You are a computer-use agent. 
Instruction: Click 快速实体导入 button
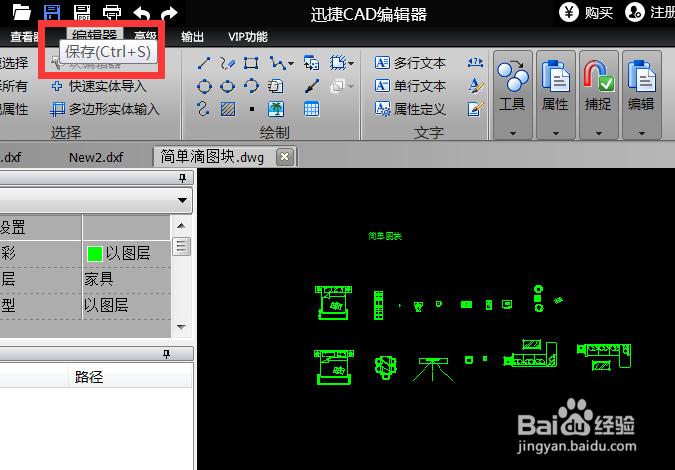coord(99,87)
